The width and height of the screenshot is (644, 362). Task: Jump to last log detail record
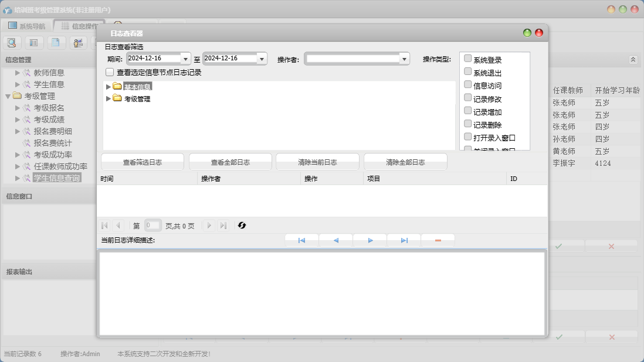coord(404,240)
